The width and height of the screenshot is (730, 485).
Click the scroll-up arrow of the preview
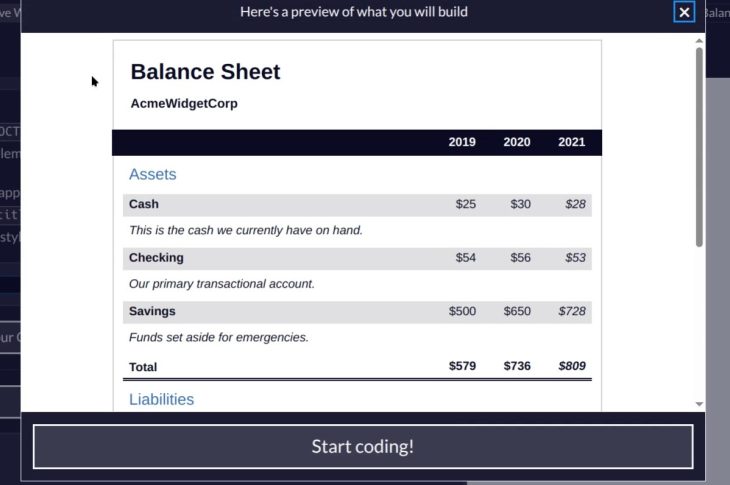coord(699,40)
